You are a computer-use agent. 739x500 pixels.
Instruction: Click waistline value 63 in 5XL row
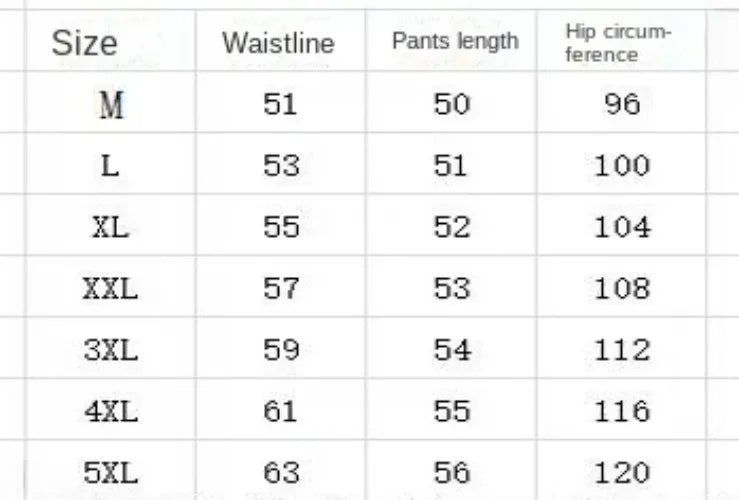click(281, 472)
